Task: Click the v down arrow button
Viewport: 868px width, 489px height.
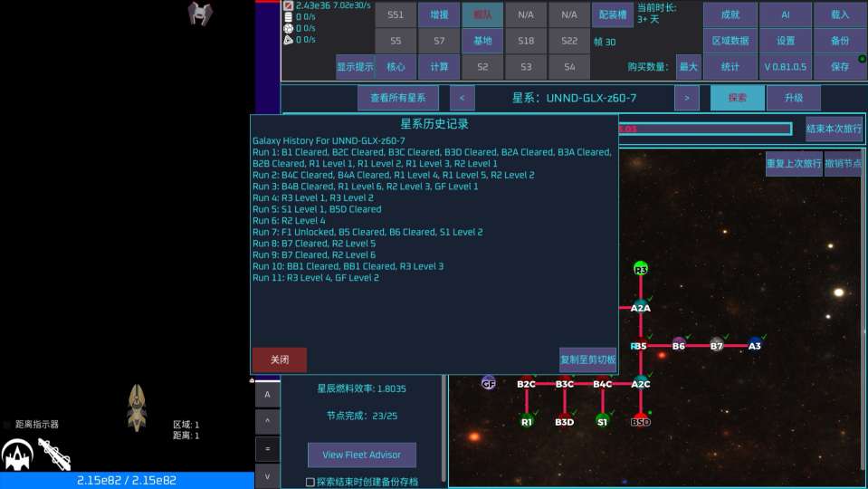Action: [267, 475]
